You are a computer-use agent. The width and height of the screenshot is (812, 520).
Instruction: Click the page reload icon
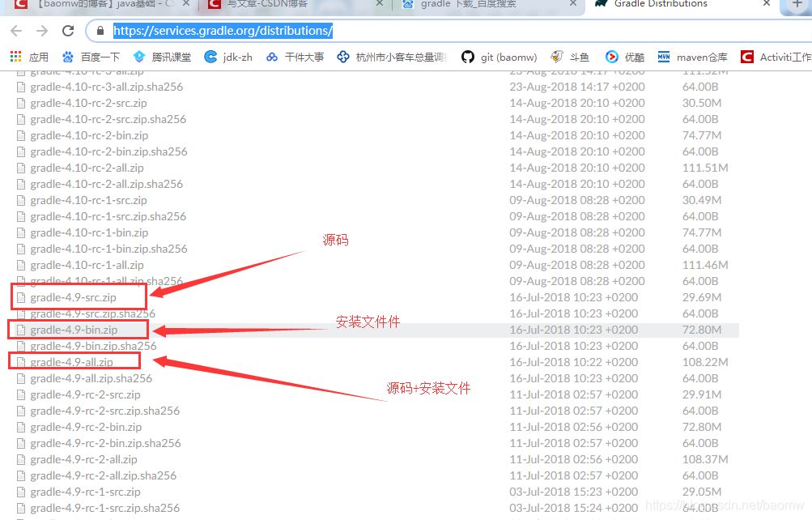[x=69, y=32]
